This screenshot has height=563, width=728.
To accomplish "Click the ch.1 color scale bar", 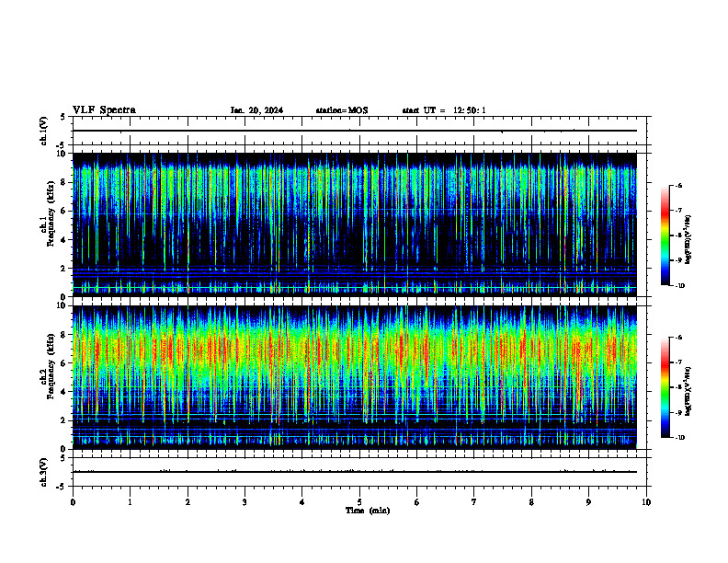I will (x=665, y=236).
